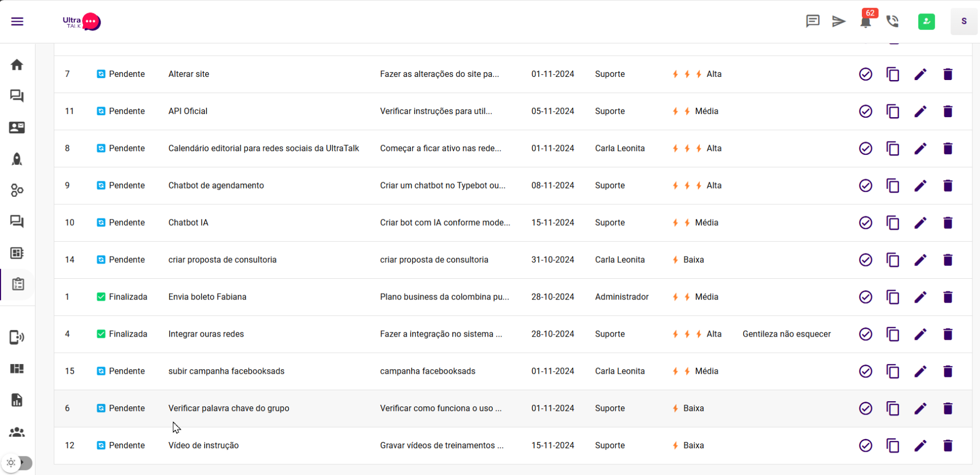Delete the criar proposta de consultoria task
980x475 pixels.
(x=948, y=260)
